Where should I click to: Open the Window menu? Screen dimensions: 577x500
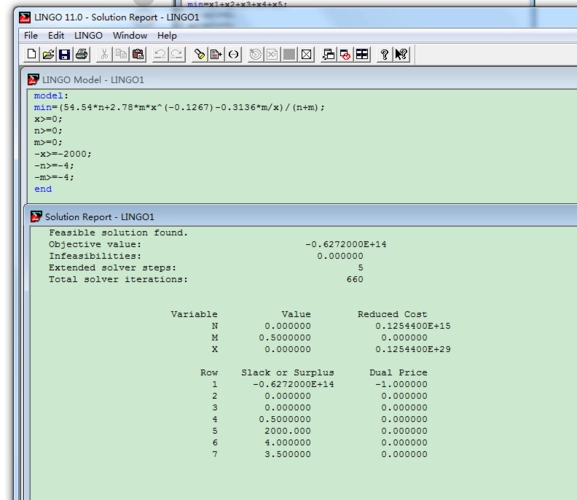tap(130, 35)
